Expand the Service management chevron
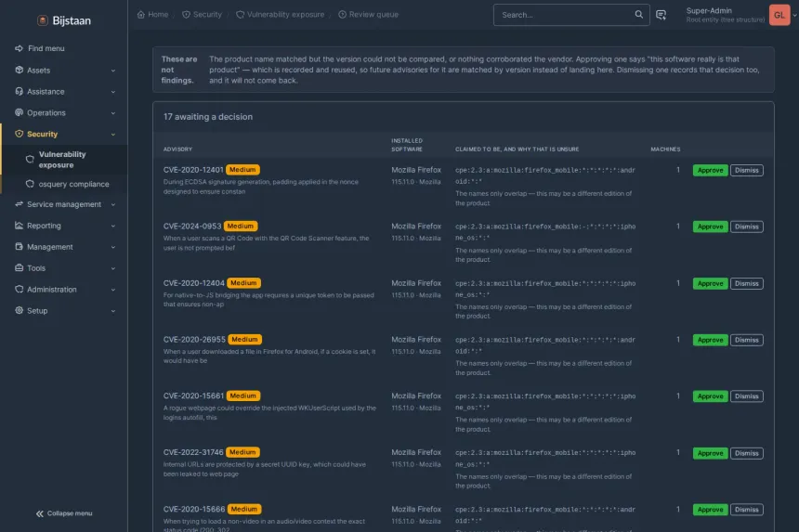 coord(113,204)
